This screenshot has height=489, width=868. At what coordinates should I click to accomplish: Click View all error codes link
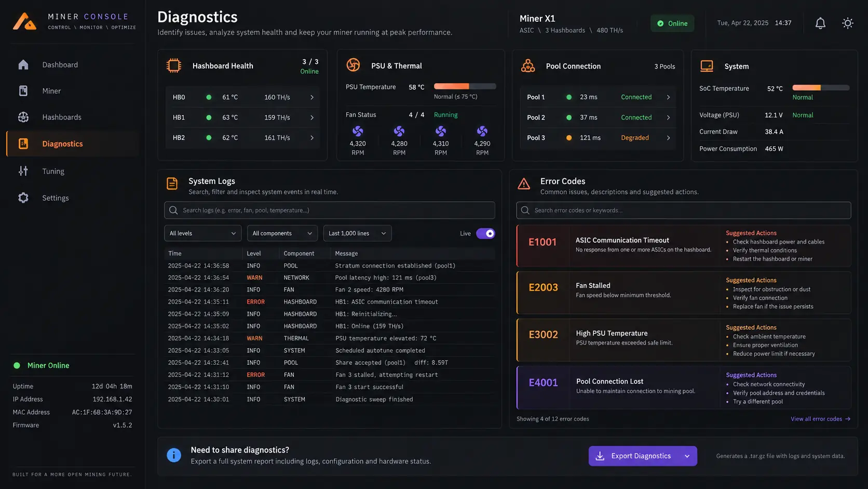click(x=820, y=419)
